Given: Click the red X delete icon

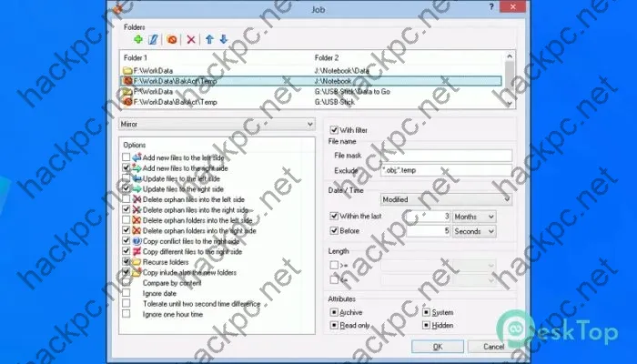Looking at the screenshot, I should (x=190, y=40).
